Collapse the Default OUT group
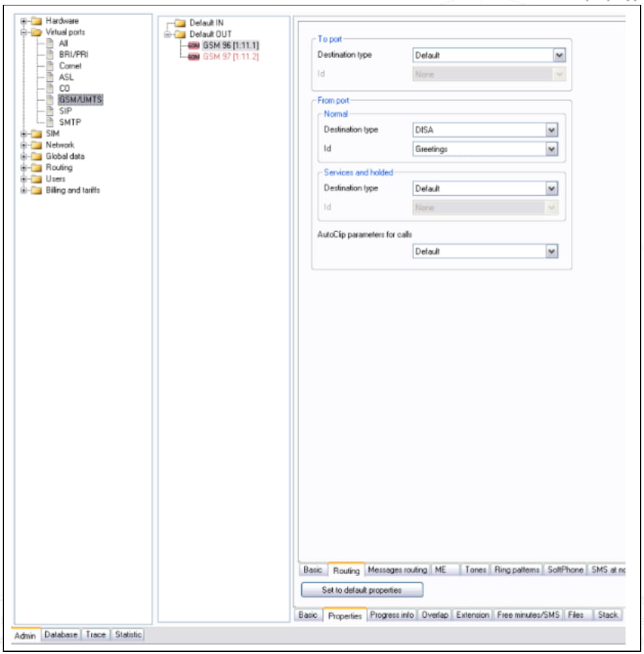 coord(167,34)
